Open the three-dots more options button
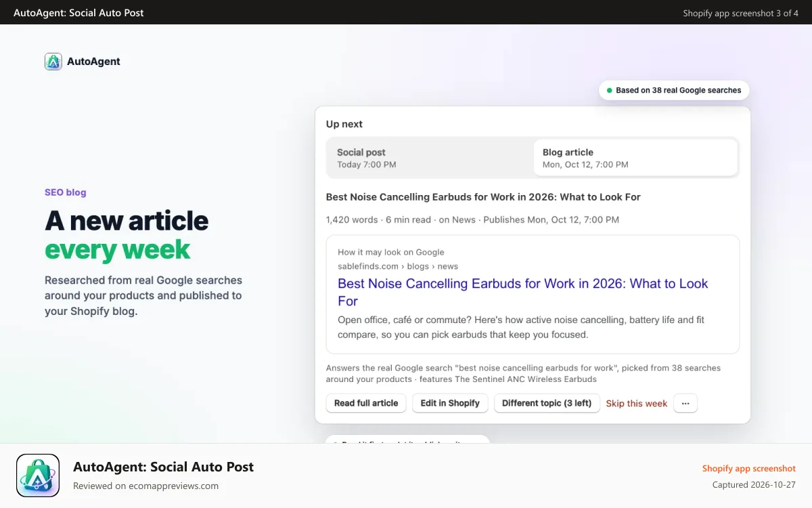This screenshot has height=508, width=812. point(685,403)
